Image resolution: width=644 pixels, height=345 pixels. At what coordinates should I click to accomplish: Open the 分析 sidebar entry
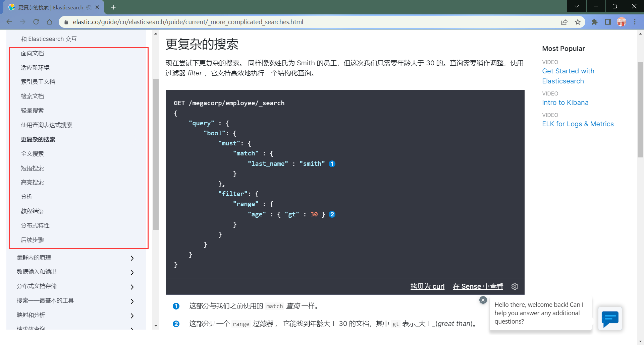[x=26, y=197]
